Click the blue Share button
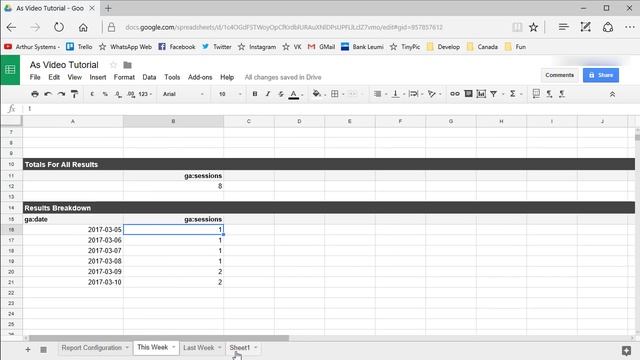Screen dimensions: 640x360 coord(601,75)
